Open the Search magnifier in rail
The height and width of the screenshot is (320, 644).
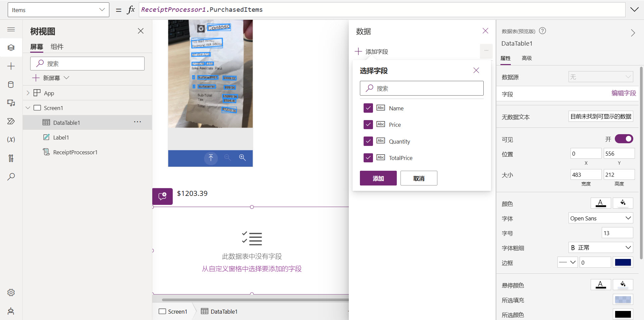click(x=11, y=176)
